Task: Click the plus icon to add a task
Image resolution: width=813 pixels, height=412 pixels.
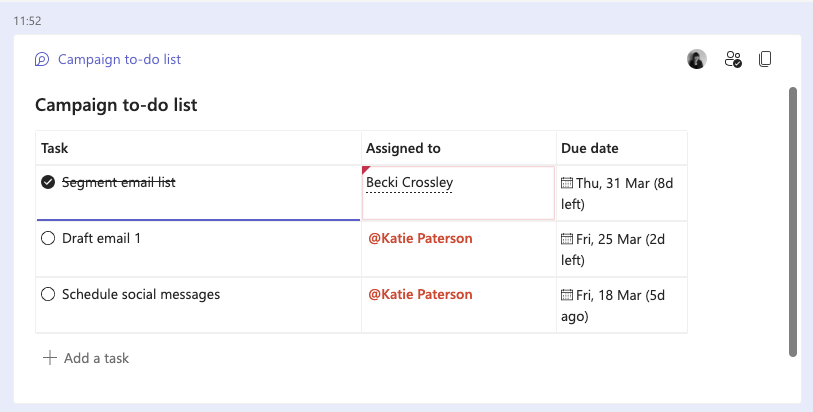Action: 50,358
